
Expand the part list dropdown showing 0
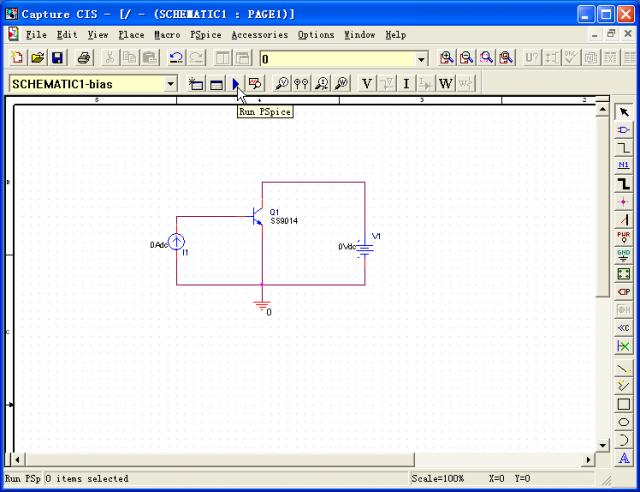[x=421, y=59]
